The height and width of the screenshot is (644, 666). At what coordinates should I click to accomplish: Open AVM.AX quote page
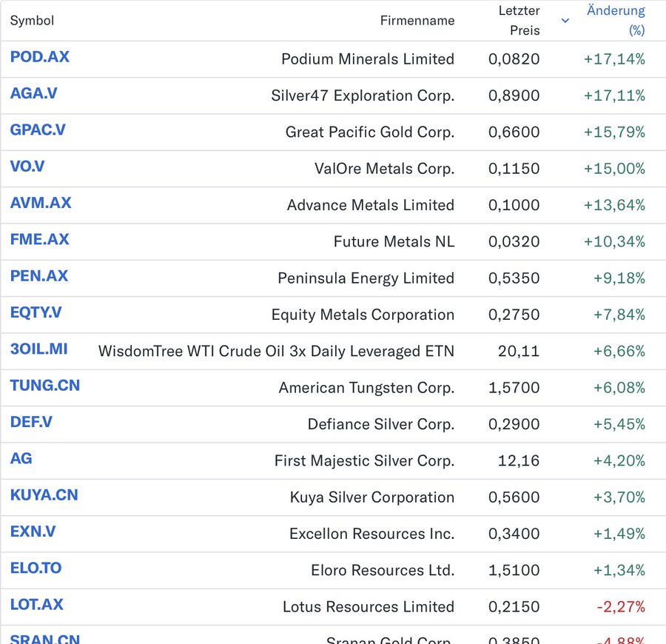(41, 203)
